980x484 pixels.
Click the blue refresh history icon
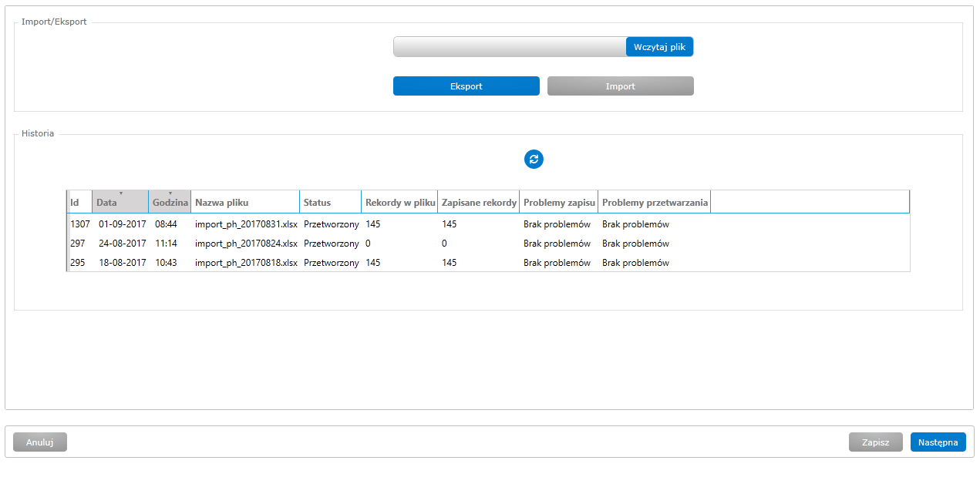[x=534, y=160]
